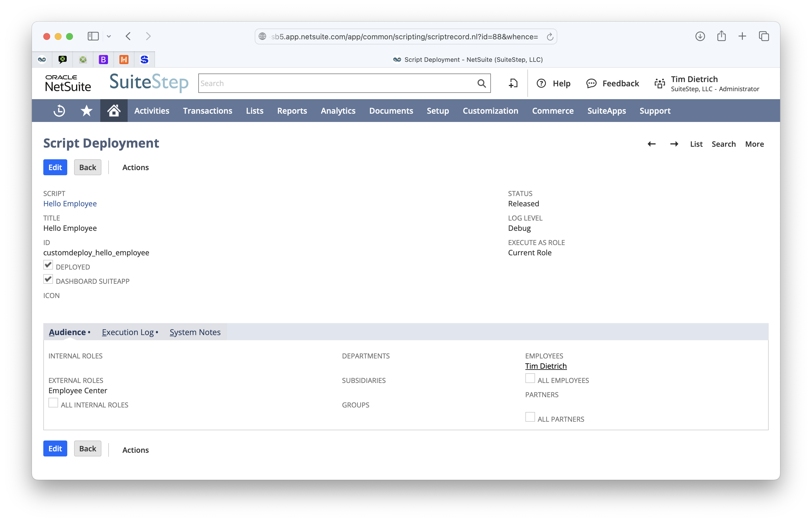Click the Safari share icon

pos(721,36)
